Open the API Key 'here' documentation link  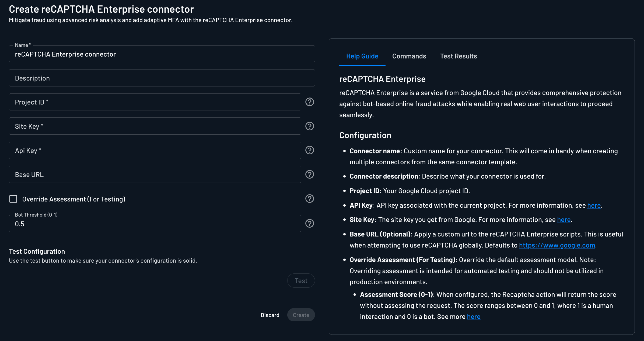pos(594,205)
